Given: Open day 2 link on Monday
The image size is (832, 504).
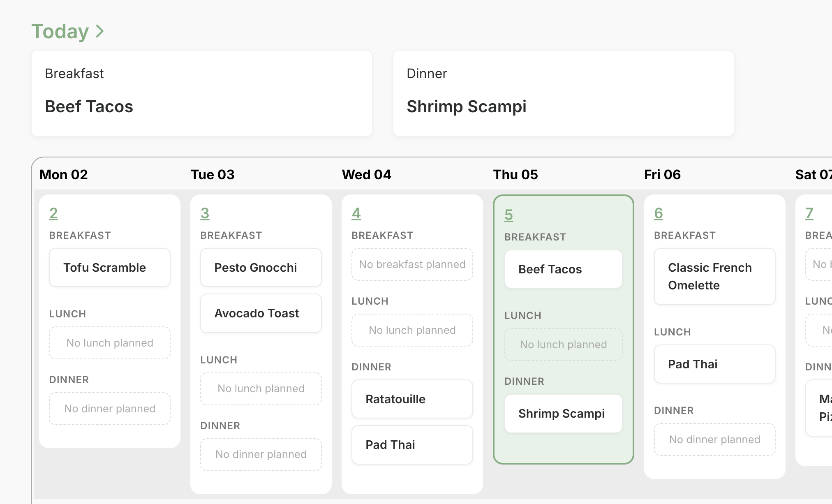Looking at the screenshot, I should point(53,213).
